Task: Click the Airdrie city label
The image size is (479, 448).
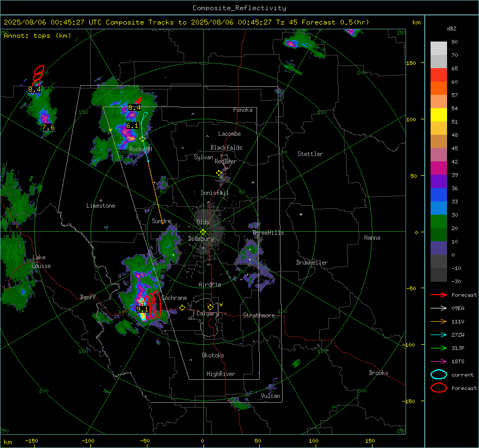Action: coord(210,284)
